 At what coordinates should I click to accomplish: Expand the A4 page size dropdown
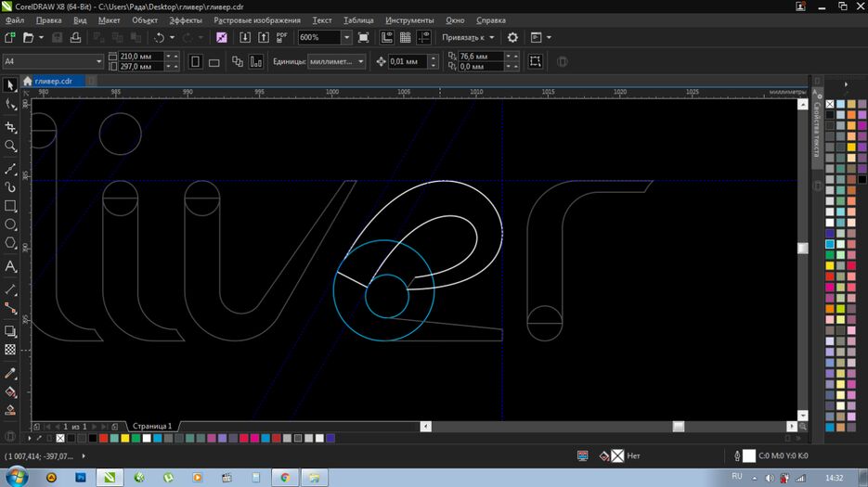coord(99,62)
